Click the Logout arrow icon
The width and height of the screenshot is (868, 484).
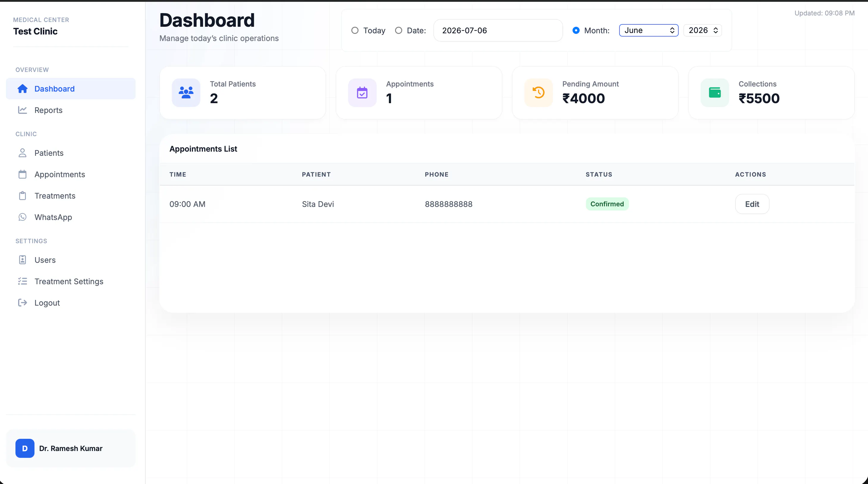pyautogui.click(x=23, y=303)
